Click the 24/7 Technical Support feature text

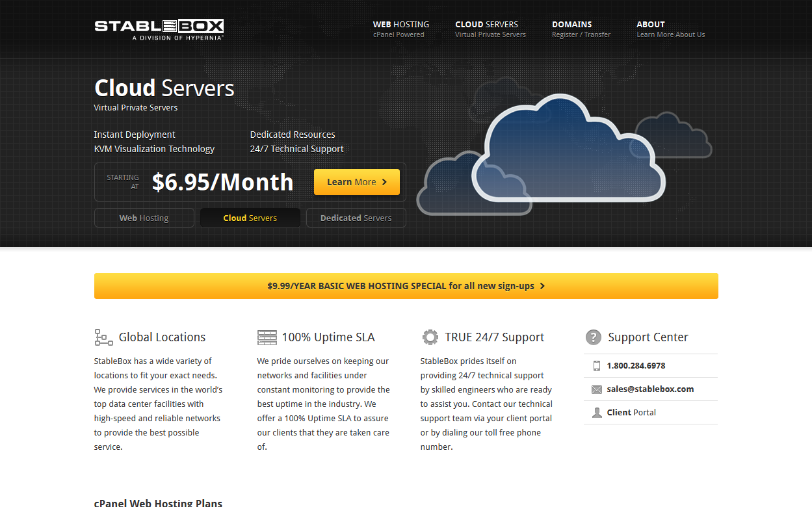point(297,149)
